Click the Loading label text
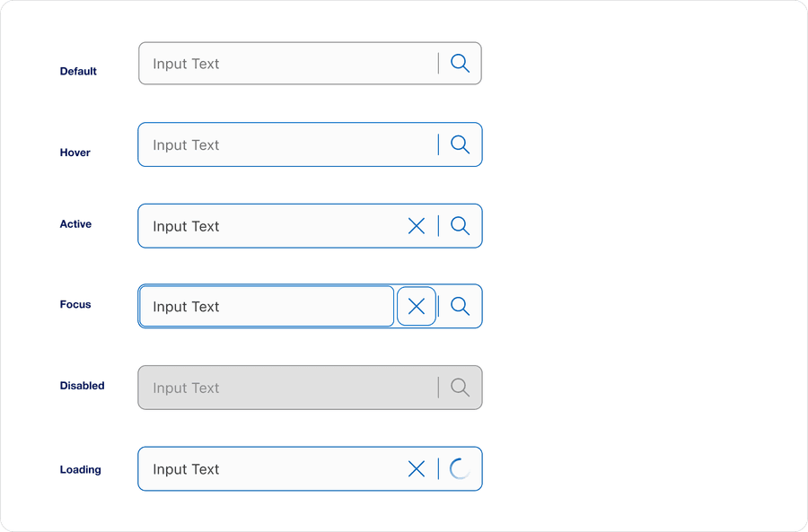 pos(81,469)
